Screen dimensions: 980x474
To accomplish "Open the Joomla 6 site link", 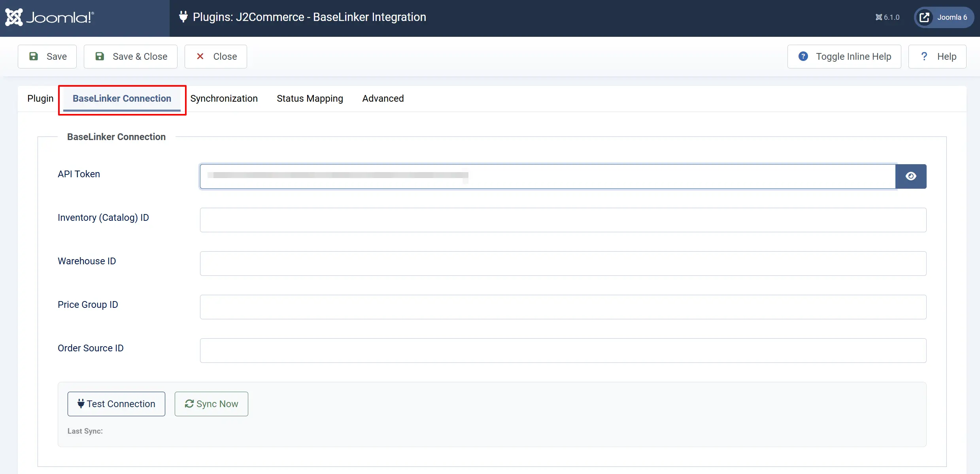I will pos(944,17).
